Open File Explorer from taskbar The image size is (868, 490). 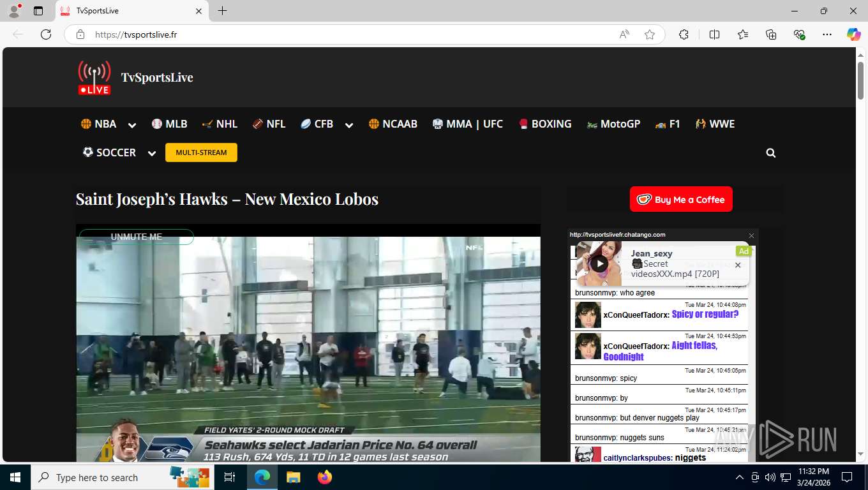pos(293,477)
